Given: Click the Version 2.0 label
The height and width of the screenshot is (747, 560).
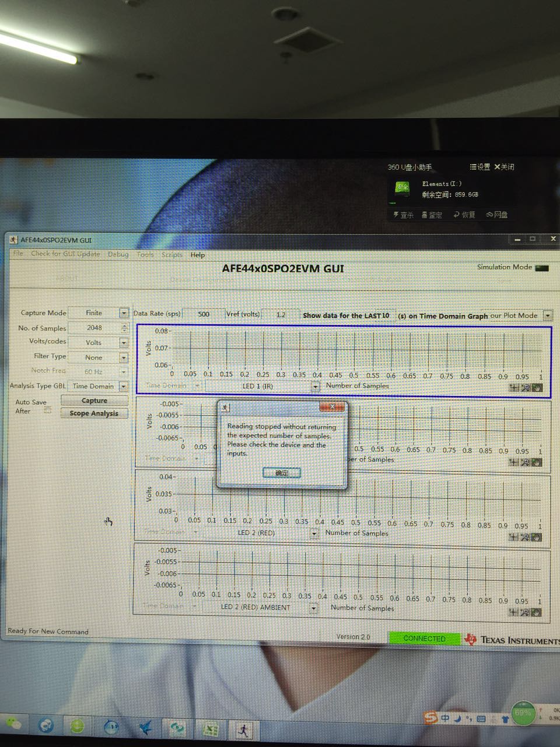Looking at the screenshot, I should click(x=353, y=637).
